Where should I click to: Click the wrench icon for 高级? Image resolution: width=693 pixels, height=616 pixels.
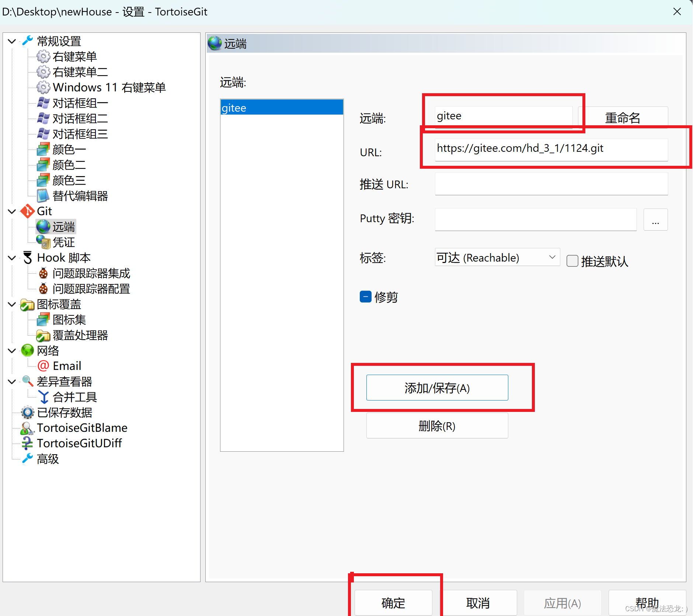click(x=28, y=459)
